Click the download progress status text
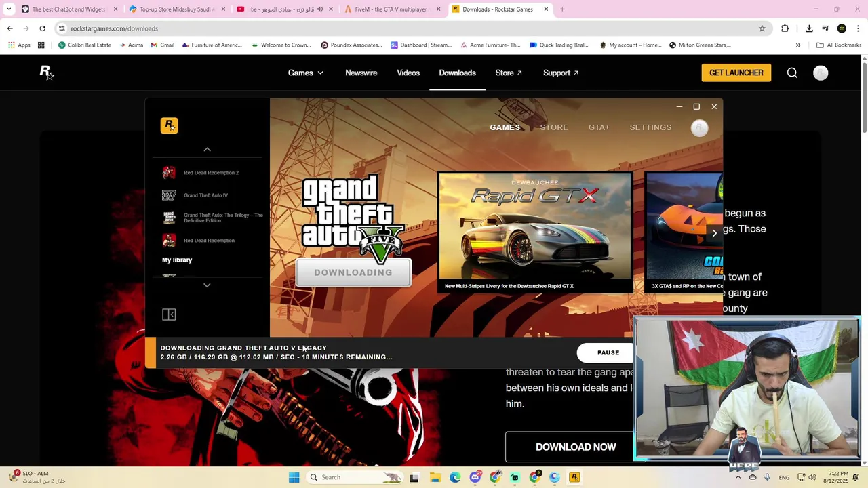This screenshot has width=868, height=488. tap(276, 357)
